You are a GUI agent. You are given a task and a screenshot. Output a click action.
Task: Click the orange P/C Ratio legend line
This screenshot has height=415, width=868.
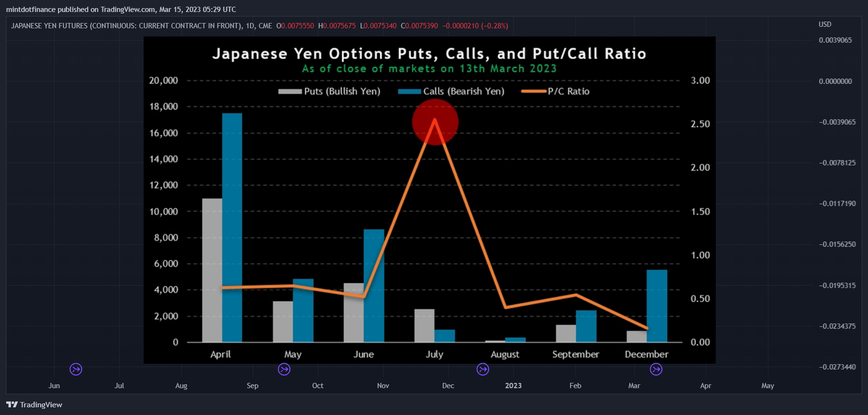[x=533, y=92]
